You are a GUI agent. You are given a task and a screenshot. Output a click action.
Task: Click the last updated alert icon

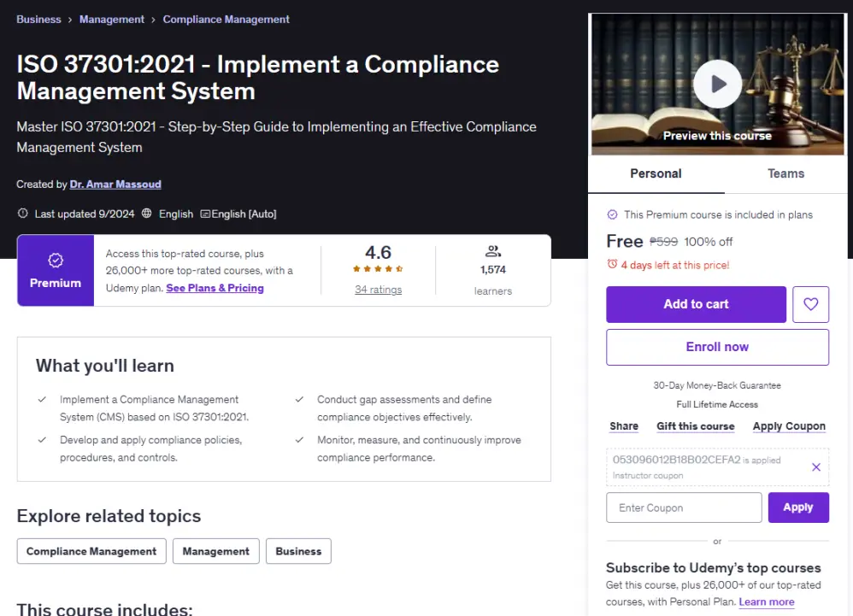(22, 214)
